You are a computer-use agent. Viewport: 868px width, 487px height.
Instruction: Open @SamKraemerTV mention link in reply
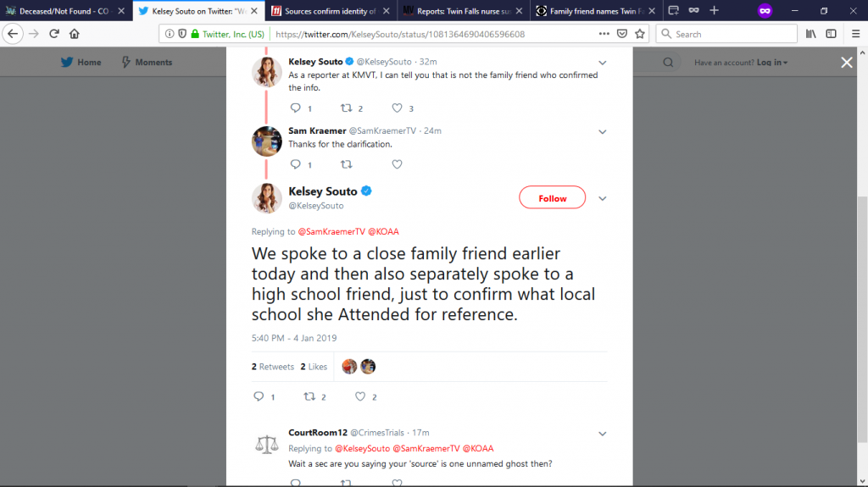(x=329, y=231)
